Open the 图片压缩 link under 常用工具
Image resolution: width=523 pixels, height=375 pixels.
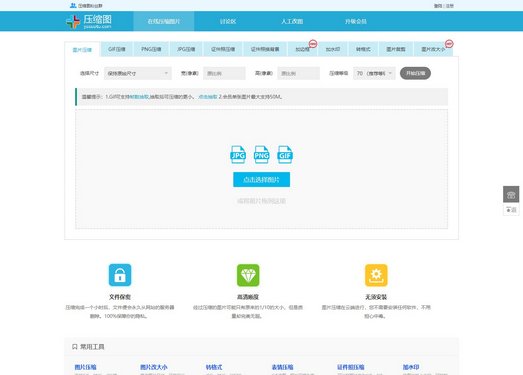(x=85, y=367)
